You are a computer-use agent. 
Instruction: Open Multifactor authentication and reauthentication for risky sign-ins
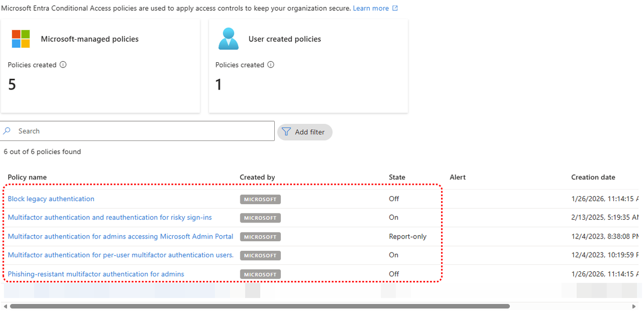pyautogui.click(x=109, y=218)
